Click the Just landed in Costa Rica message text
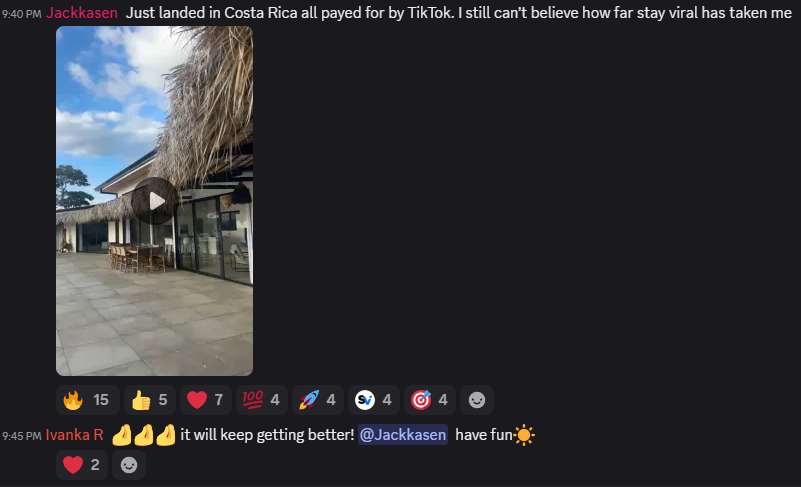 point(459,13)
